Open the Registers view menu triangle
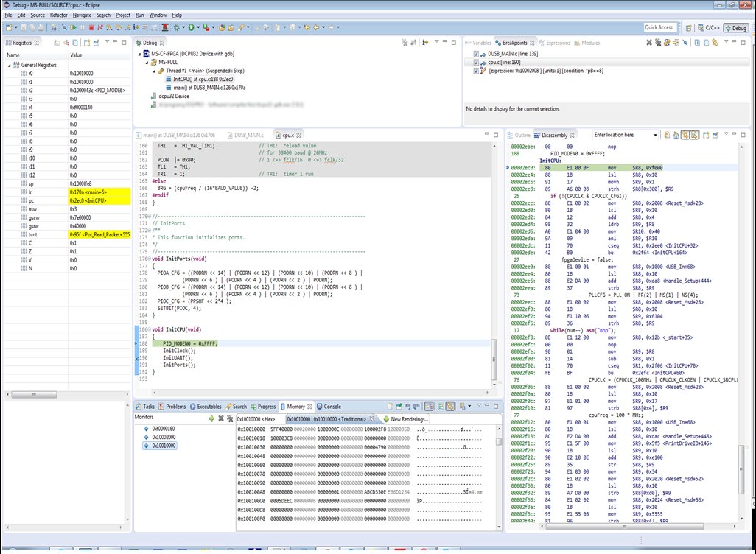The width and height of the screenshot is (756, 554). click(107, 42)
